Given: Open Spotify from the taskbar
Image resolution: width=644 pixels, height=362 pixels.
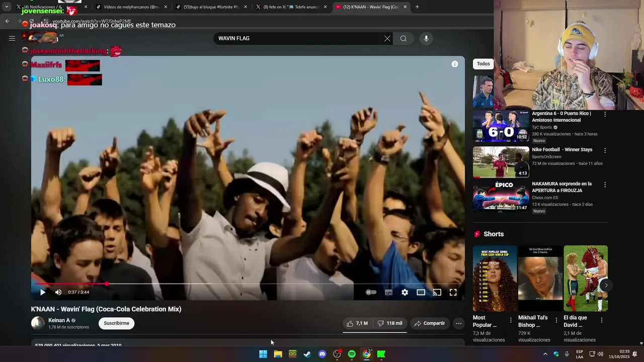Looking at the screenshot, I should pyautogui.click(x=352, y=354).
